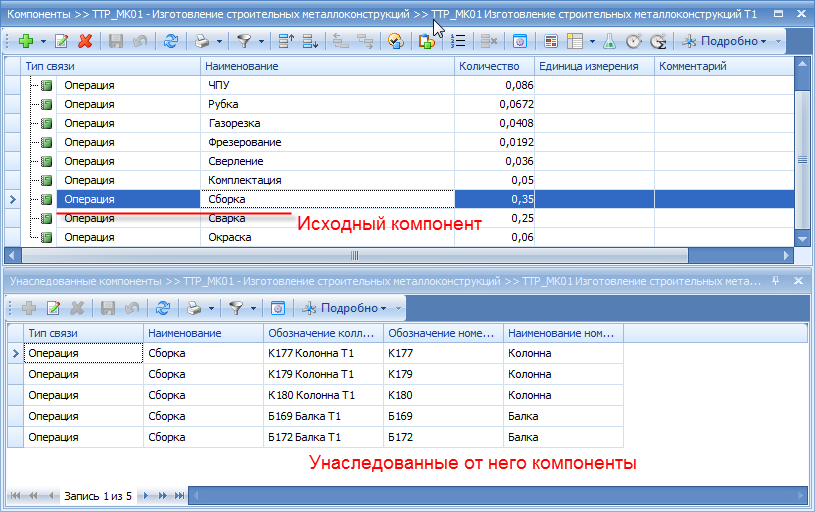The width and height of the screenshot is (815, 512).
Task: Select row К179 Колонна Т1
Action: pyautogui.click(x=316, y=374)
